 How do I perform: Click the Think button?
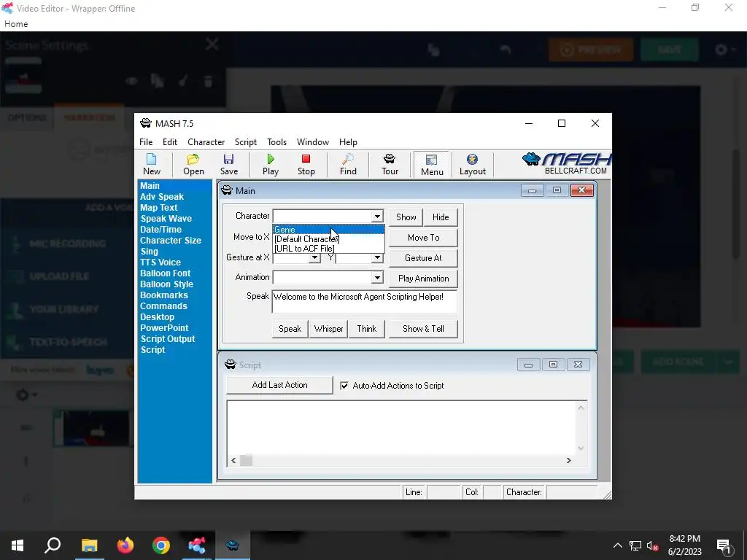[367, 329]
